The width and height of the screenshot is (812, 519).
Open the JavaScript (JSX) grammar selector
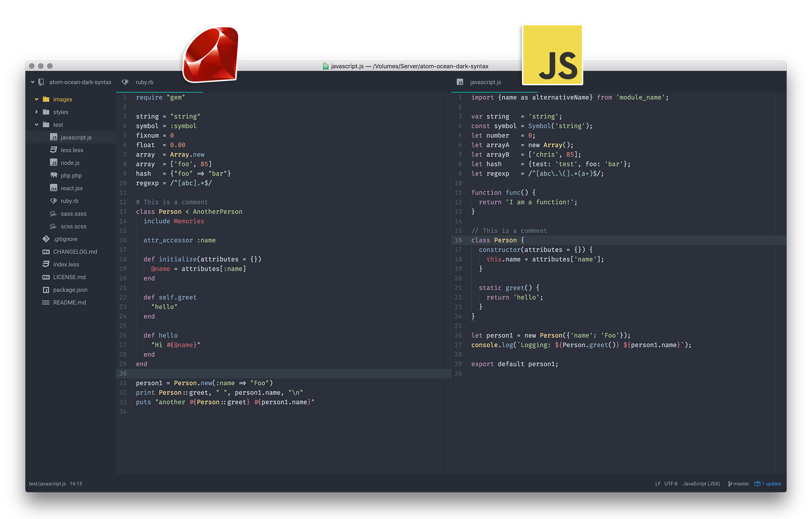[x=701, y=484]
